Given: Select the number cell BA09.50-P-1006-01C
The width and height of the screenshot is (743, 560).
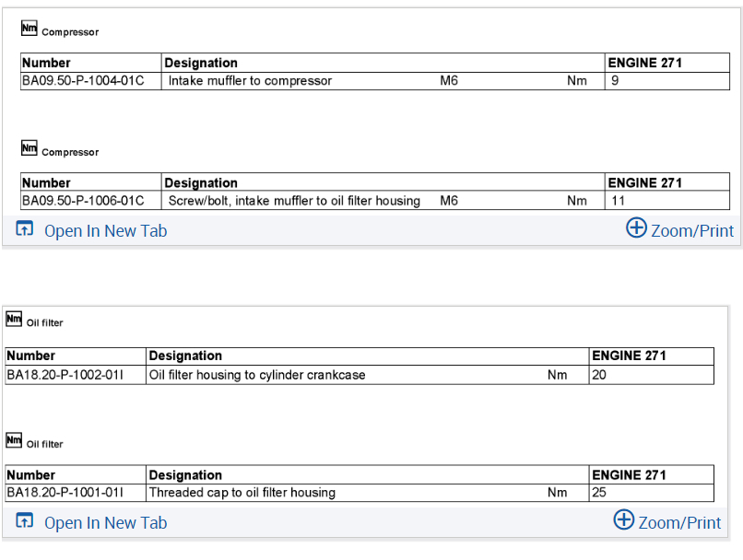Looking at the screenshot, I should (x=83, y=201).
